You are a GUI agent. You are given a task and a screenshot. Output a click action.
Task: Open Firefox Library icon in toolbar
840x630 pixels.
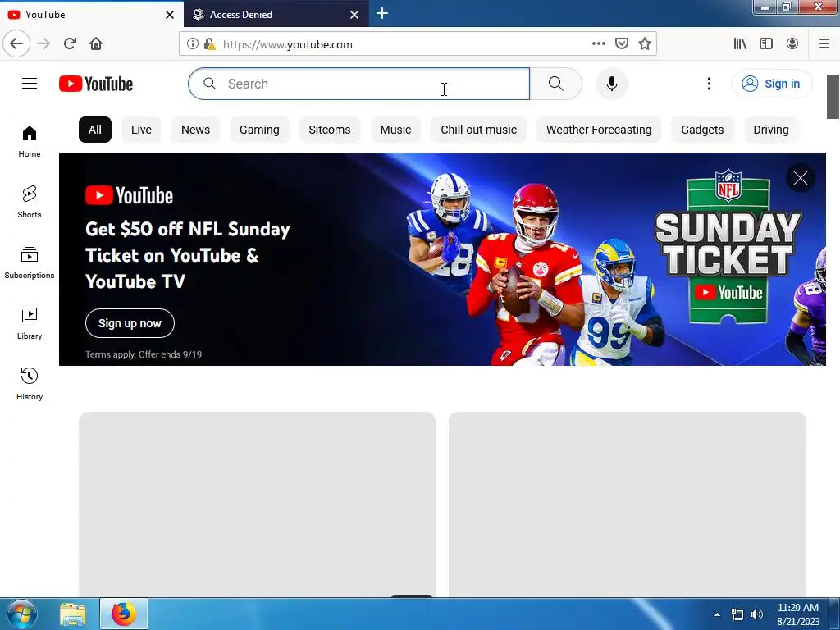(740, 44)
